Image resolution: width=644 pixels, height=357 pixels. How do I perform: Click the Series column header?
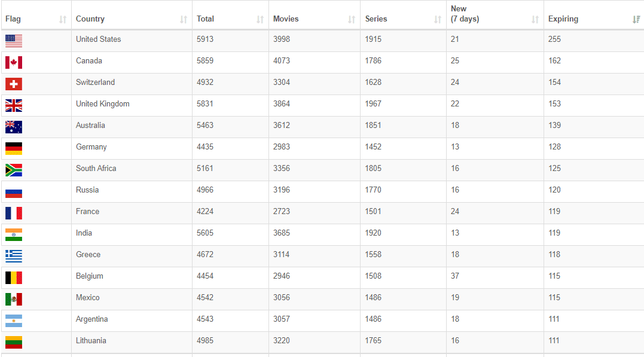click(x=377, y=19)
